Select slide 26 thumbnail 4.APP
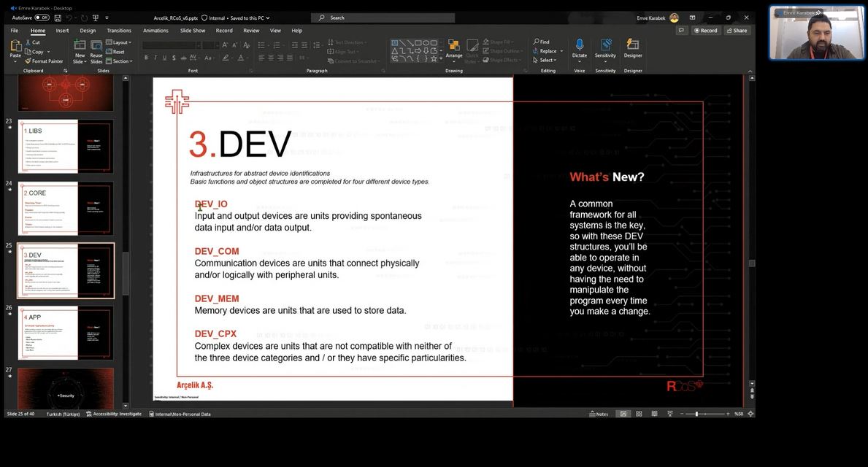 (x=66, y=333)
